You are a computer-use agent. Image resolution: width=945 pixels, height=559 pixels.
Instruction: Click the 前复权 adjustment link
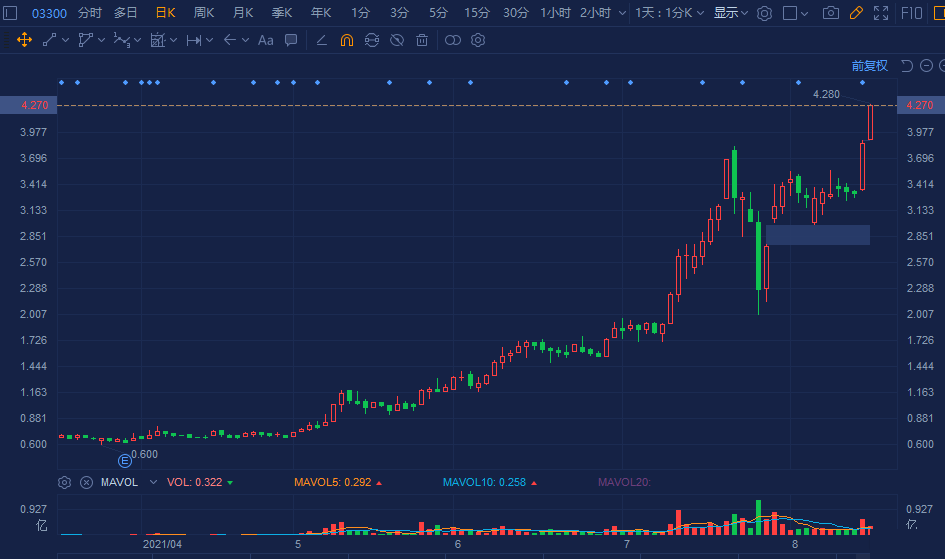tap(870, 66)
